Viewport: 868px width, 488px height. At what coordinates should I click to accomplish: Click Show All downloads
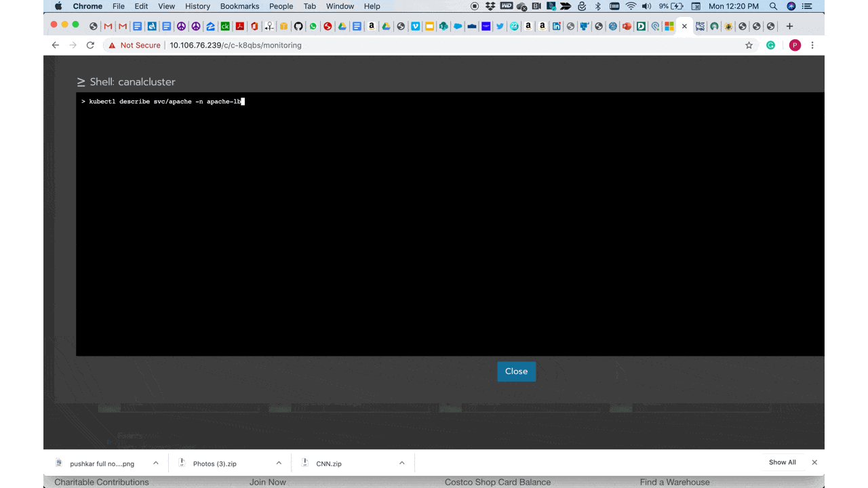[782, 462]
